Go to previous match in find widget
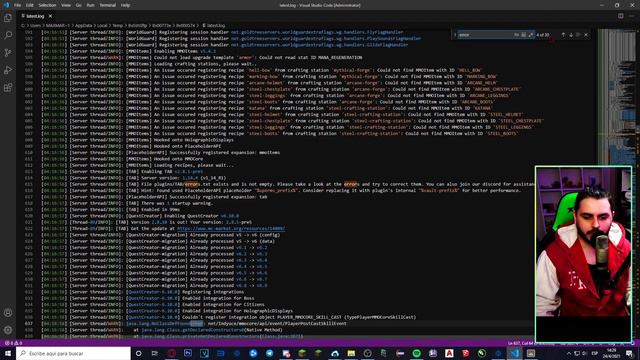The height and width of the screenshot is (360, 640). click(563, 35)
